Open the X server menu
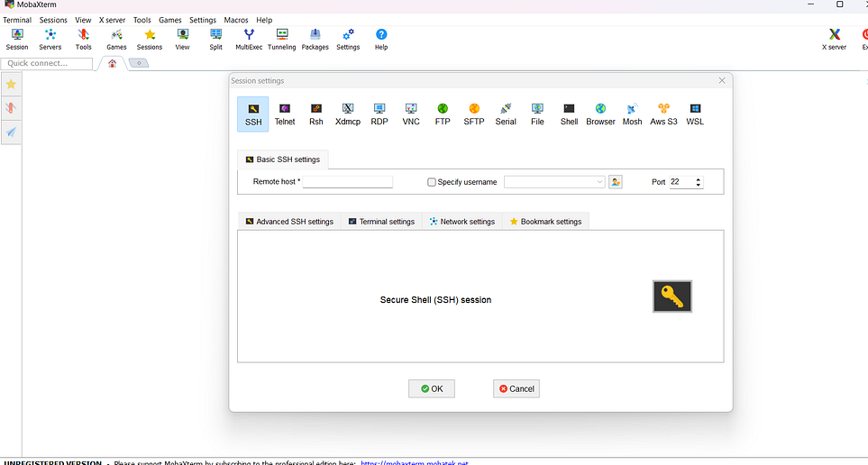 tap(113, 20)
